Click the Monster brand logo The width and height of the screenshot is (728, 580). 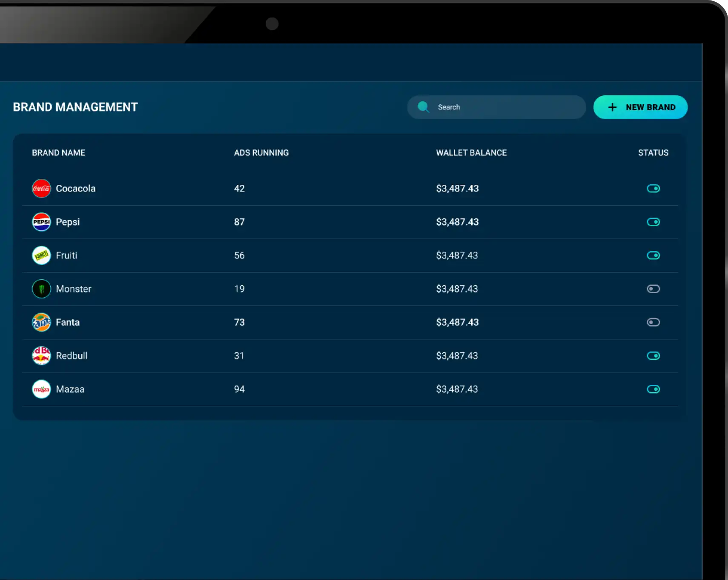[x=41, y=289]
